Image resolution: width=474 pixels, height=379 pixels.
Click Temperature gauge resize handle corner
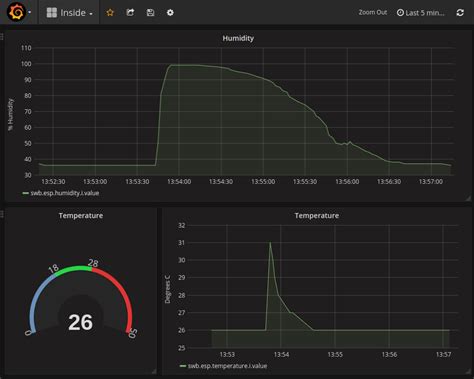[154, 371]
